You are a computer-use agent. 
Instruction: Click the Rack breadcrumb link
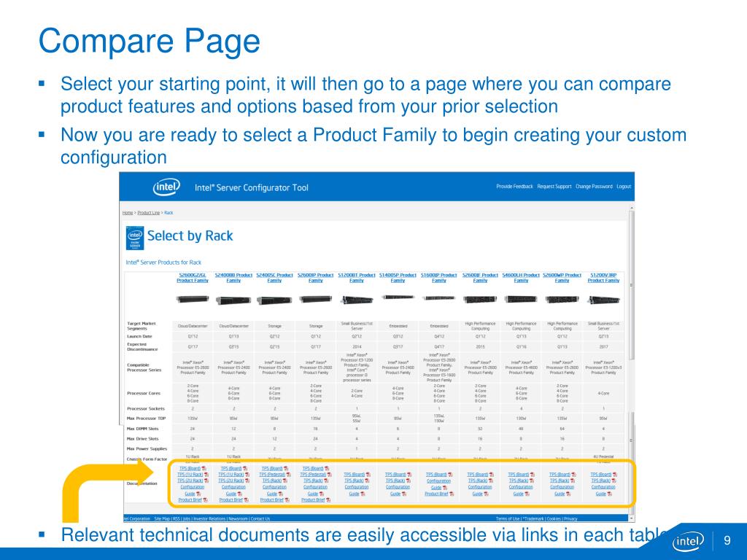point(169,213)
